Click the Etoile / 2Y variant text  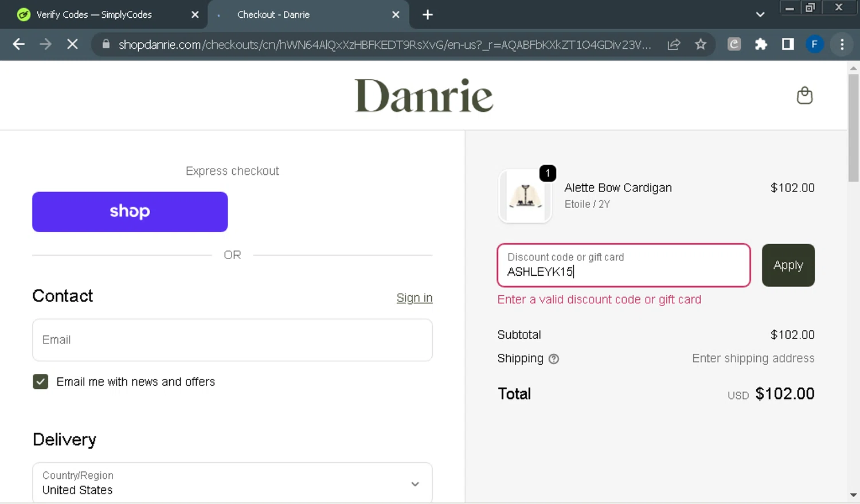pos(587,204)
